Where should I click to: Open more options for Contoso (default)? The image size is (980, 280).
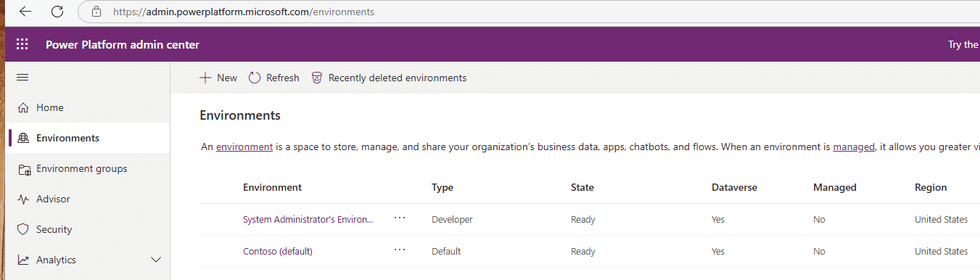pyautogui.click(x=400, y=250)
